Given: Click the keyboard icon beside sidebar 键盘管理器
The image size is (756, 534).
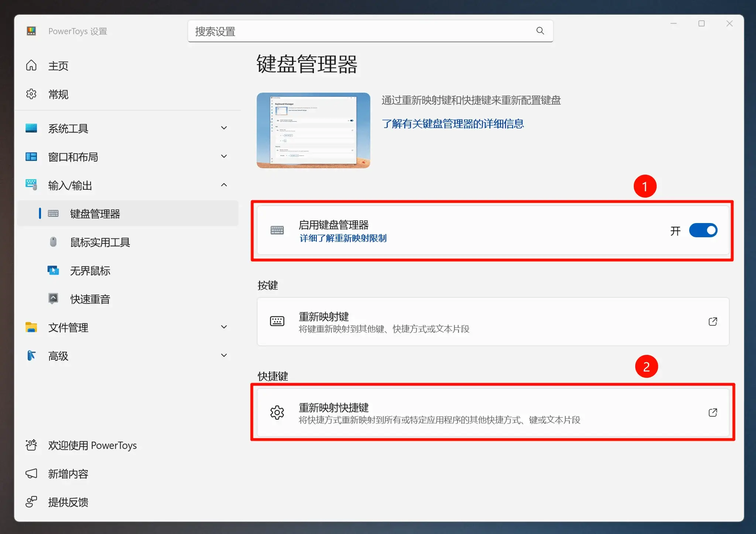Looking at the screenshot, I should click(x=53, y=213).
